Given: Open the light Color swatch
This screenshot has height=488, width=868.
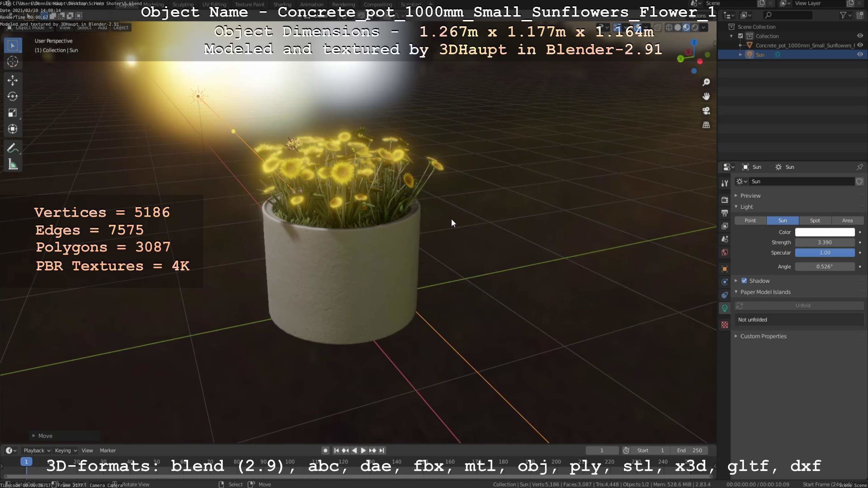Looking at the screenshot, I should tap(825, 232).
